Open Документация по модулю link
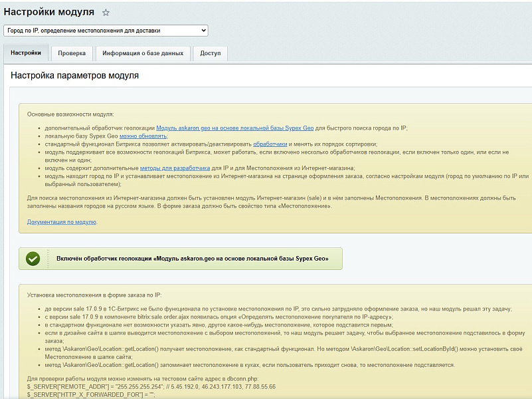Screen dimensions: 532x399 point(62,222)
